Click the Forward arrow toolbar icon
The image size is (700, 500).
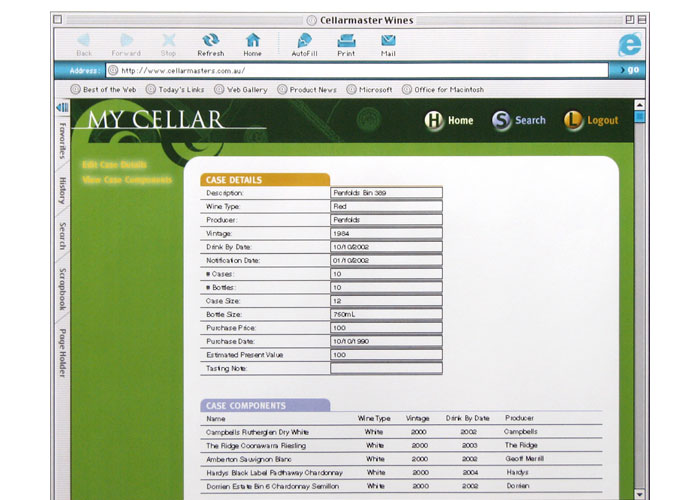click(x=126, y=41)
